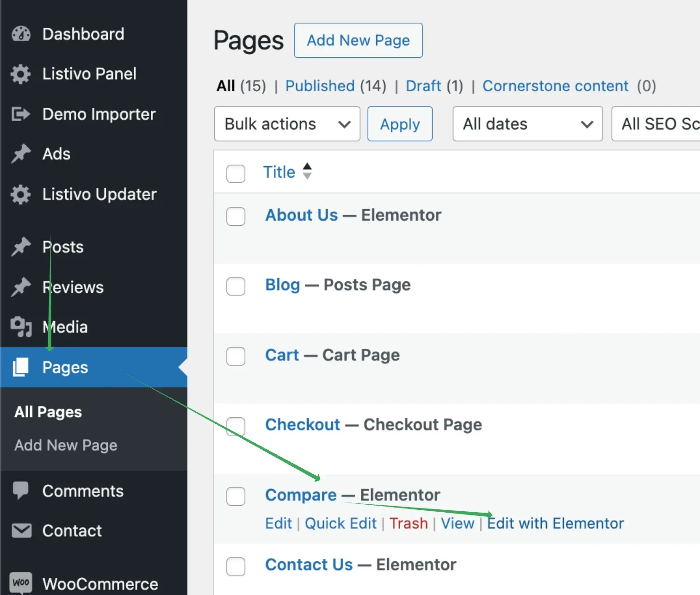Check the Contact Us page checkbox
Screen dimensions: 700x595
click(x=235, y=566)
